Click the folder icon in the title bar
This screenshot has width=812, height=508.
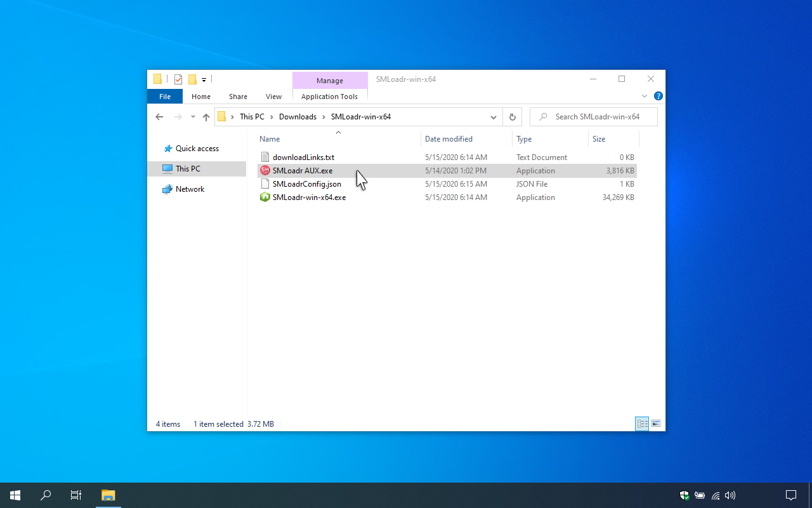[x=157, y=79]
